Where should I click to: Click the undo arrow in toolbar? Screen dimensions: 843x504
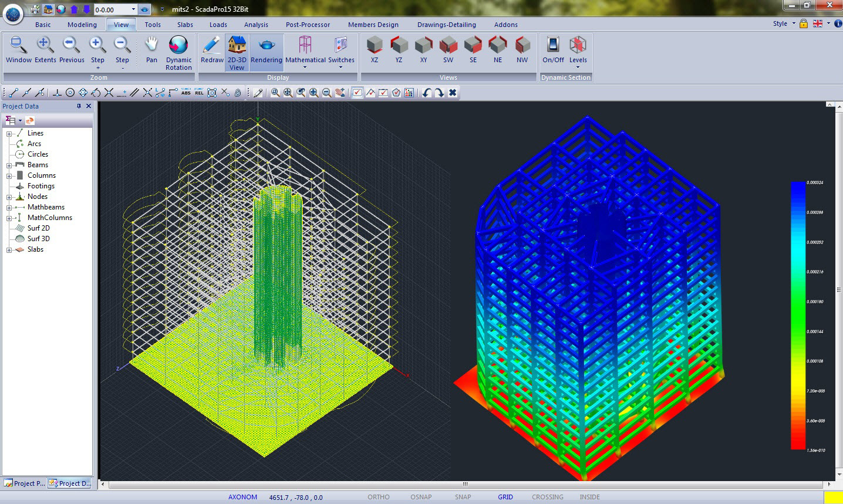point(427,93)
